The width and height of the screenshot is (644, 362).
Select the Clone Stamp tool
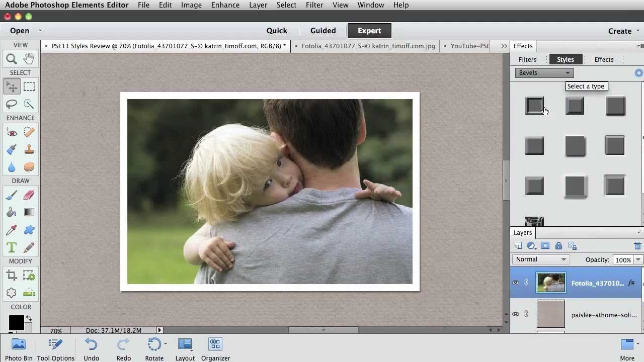(29, 150)
